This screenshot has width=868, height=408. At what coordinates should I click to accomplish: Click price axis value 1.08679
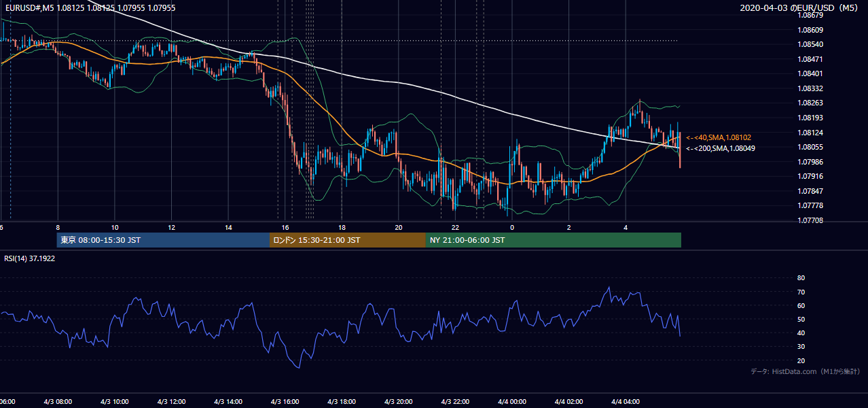click(x=810, y=15)
